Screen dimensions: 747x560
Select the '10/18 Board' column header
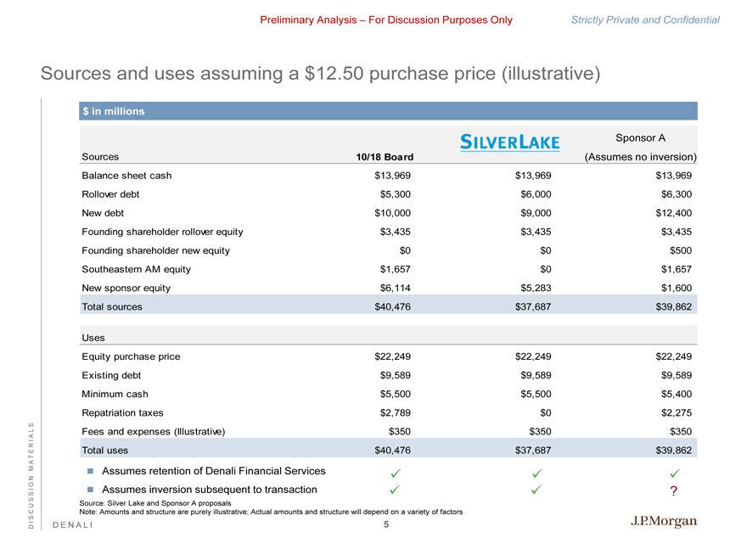coord(385,157)
